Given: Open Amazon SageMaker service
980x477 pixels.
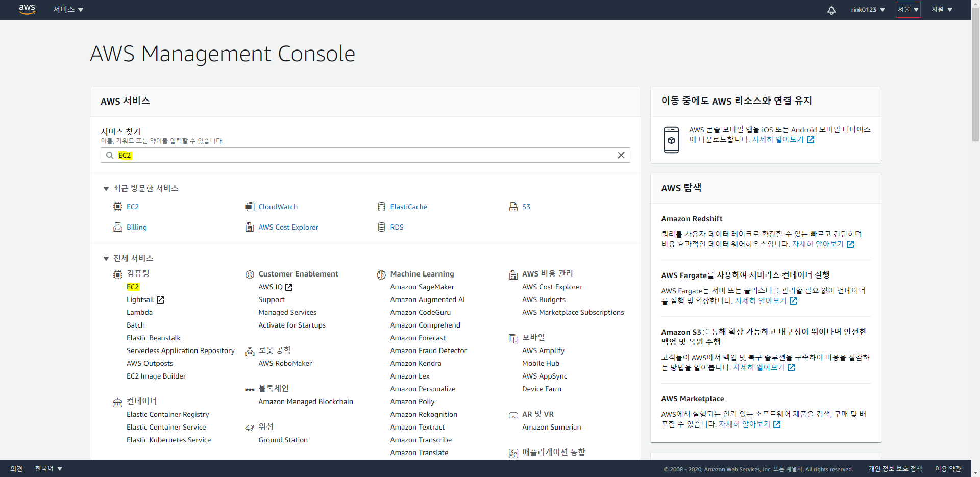Looking at the screenshot, I should click(x=422, y=287).
